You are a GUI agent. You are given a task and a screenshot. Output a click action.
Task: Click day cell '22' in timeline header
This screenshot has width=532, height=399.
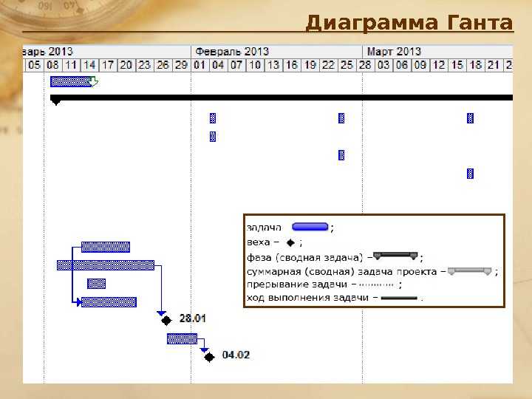tap(328, 65)
